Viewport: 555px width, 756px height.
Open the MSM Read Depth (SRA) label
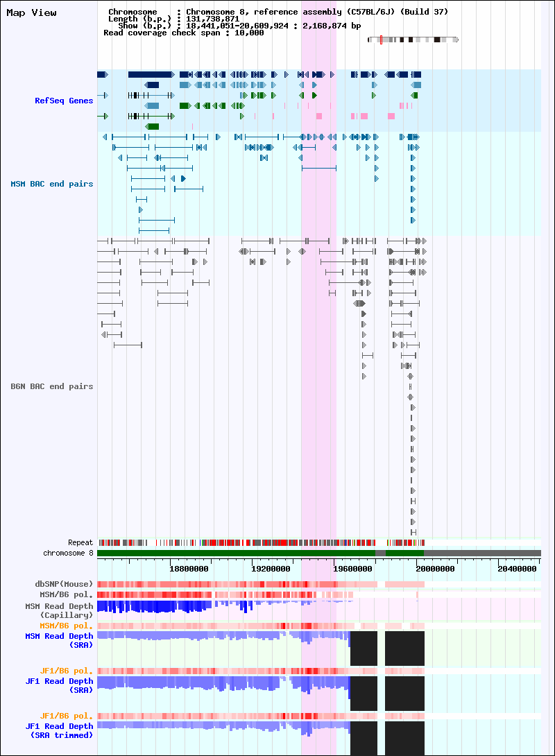tap(59, 640)
